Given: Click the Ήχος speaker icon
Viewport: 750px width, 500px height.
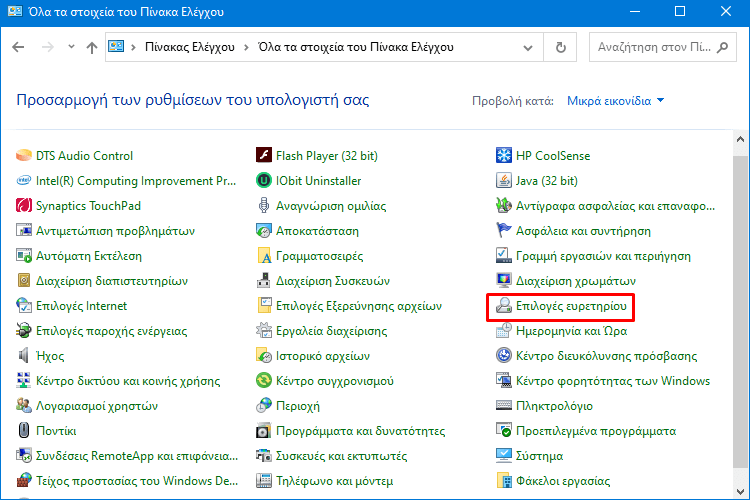Looking at the screenshot, I should (x=23, y=356).
